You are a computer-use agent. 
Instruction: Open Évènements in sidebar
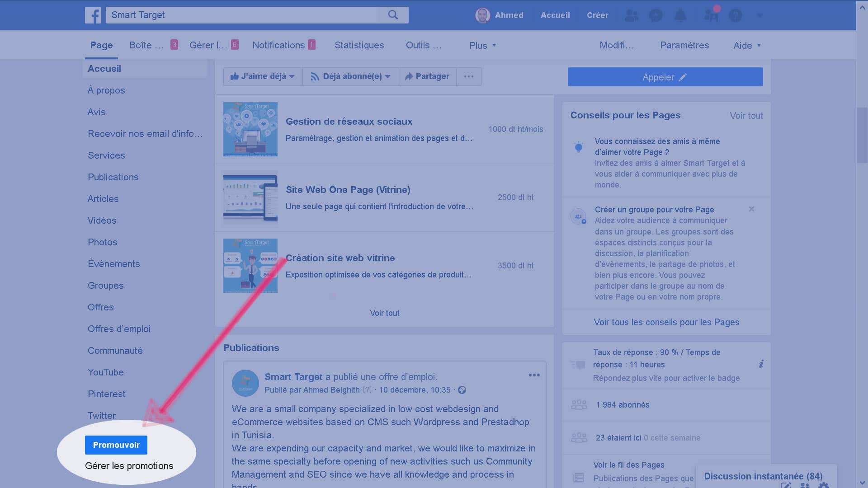click(113, 264)
